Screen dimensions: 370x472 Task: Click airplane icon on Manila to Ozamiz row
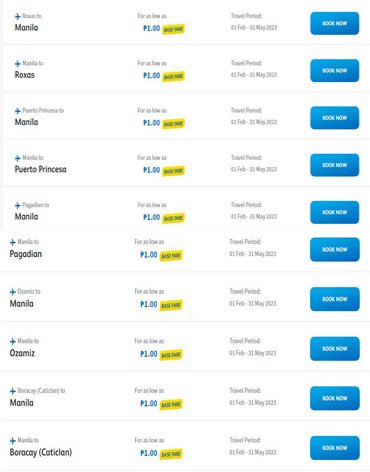coord(13,341)
